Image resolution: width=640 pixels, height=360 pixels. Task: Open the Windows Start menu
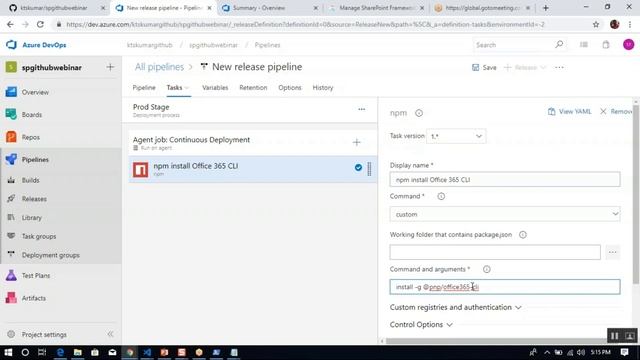8,352
